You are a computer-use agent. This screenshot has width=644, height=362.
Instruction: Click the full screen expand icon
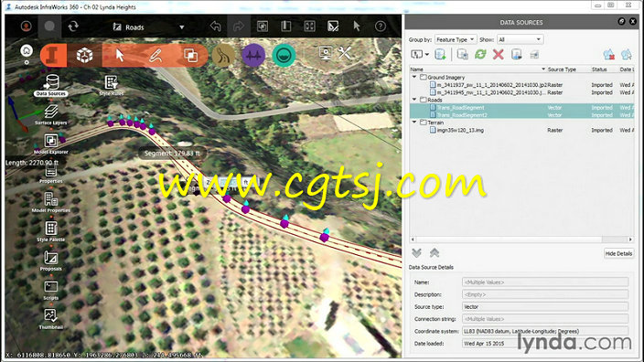tap(309, 27)
